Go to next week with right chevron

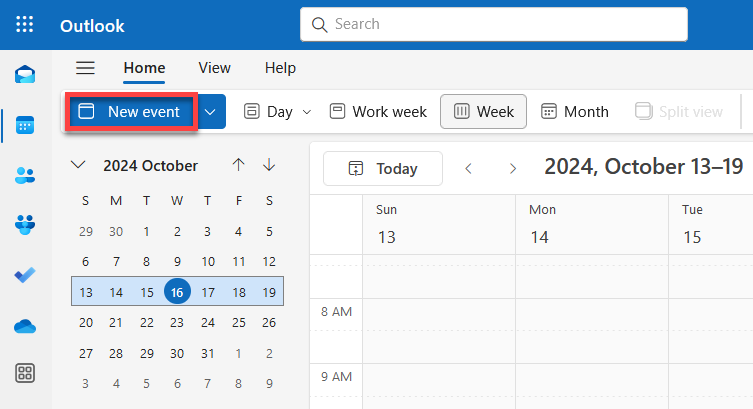point(512,168)
